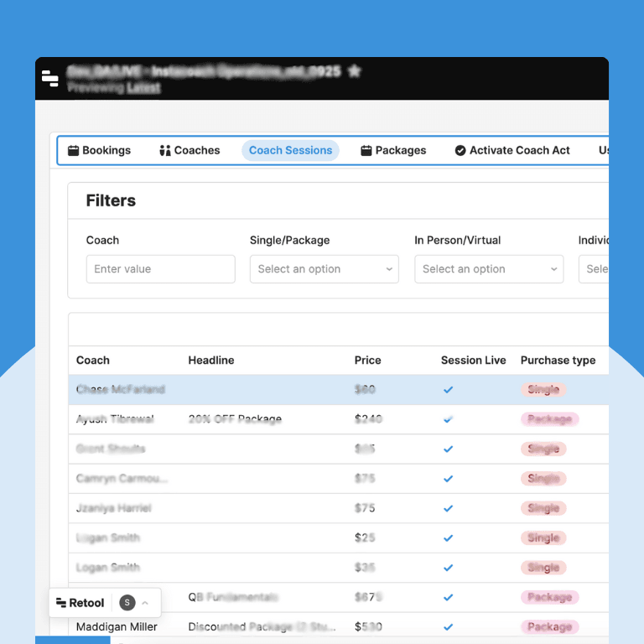The height and width of the screenshot is (644, 644).
Task: Toggle Session Live check in $25 row
Action: 448,538
